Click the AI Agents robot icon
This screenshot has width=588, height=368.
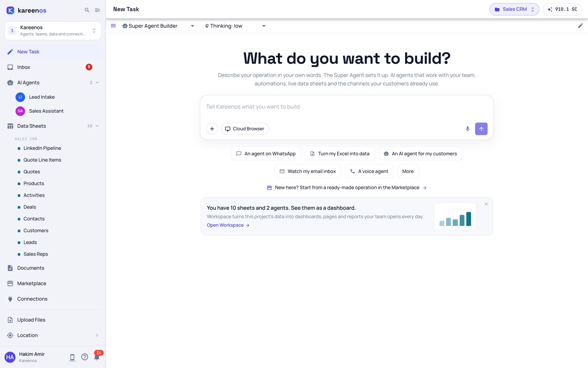[x=10, y=83]
